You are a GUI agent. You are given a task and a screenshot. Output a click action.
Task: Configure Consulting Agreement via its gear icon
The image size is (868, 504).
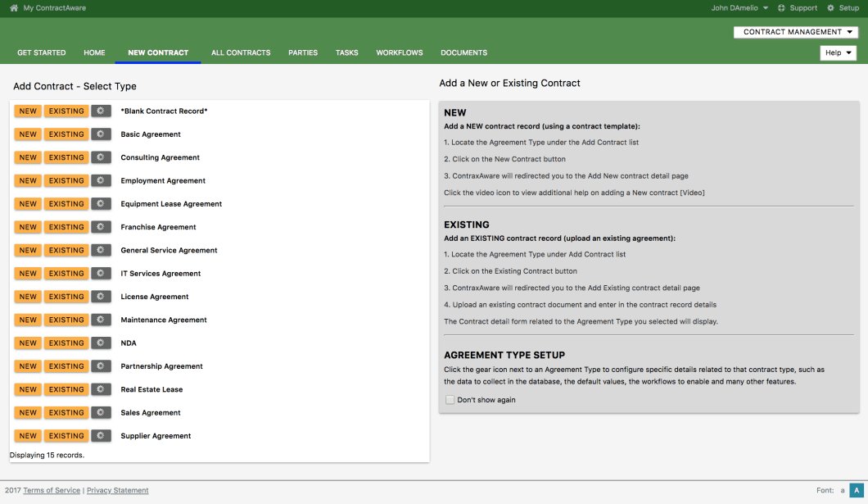(101, 157)
